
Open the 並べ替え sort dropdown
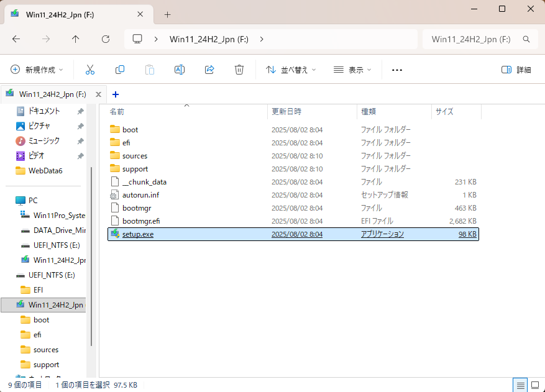click(x=291, y=70)
